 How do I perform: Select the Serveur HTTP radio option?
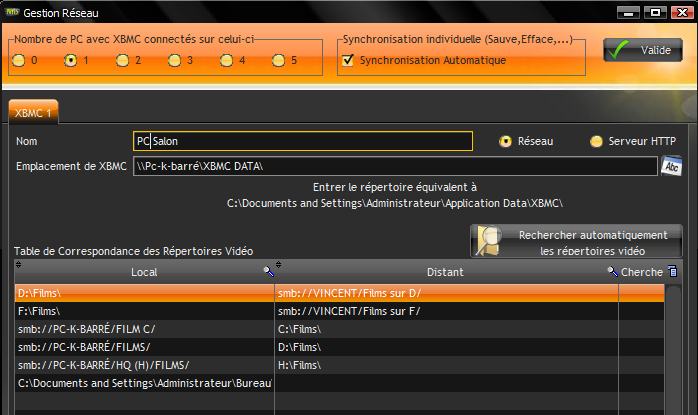[x=596, y=142]
